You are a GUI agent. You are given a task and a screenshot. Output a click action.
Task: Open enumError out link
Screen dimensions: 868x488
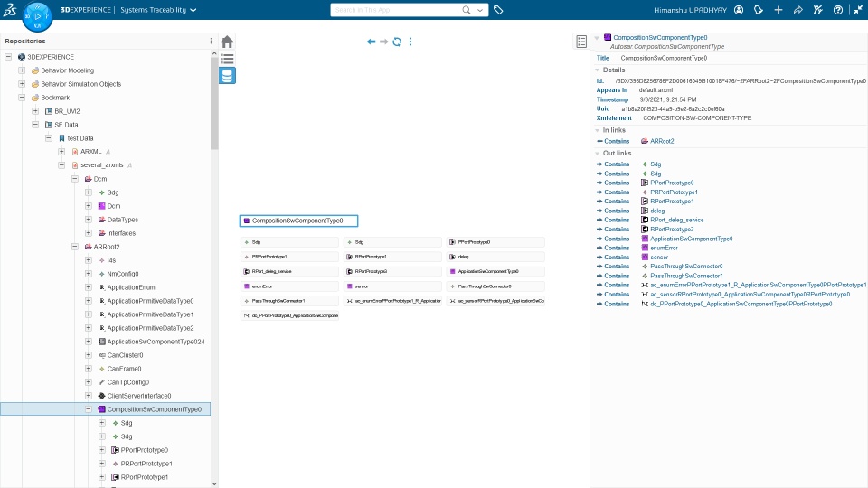point(664,248)
